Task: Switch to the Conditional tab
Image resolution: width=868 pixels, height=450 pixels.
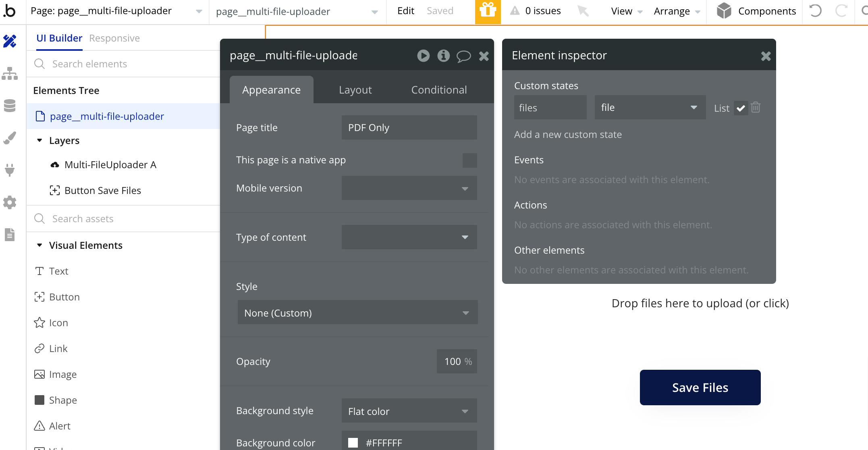Action: (439, 90)
